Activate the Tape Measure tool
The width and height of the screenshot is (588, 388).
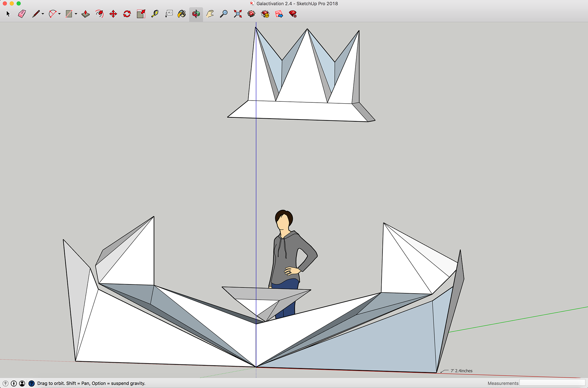coord(155,14)
